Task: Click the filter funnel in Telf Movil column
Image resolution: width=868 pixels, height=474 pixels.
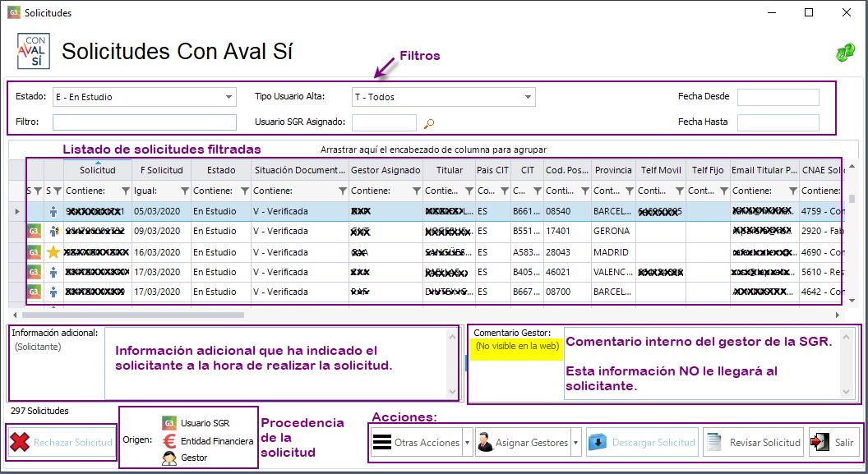Action: pyautogui.click(x=679, y=191)
